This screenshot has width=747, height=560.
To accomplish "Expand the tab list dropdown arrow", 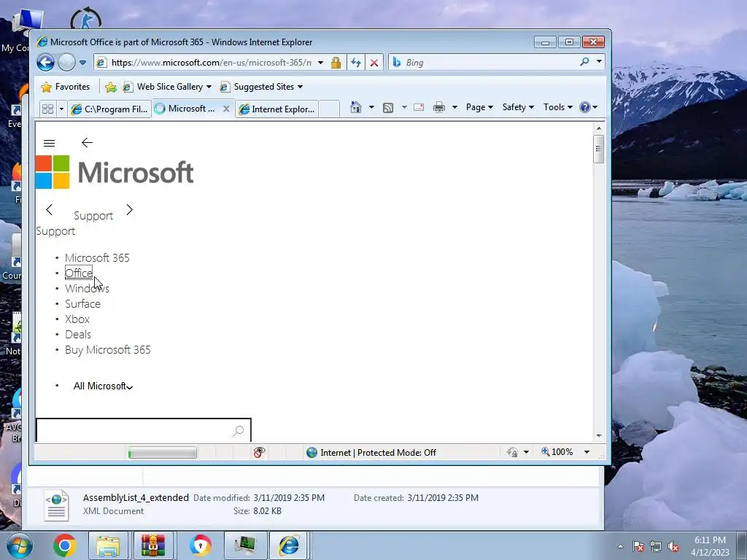I will coord(61,109).
